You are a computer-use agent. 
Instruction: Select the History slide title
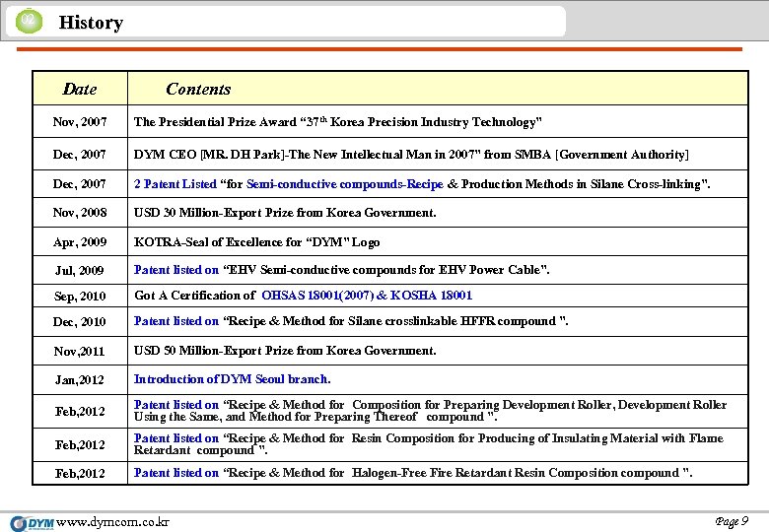91,23
